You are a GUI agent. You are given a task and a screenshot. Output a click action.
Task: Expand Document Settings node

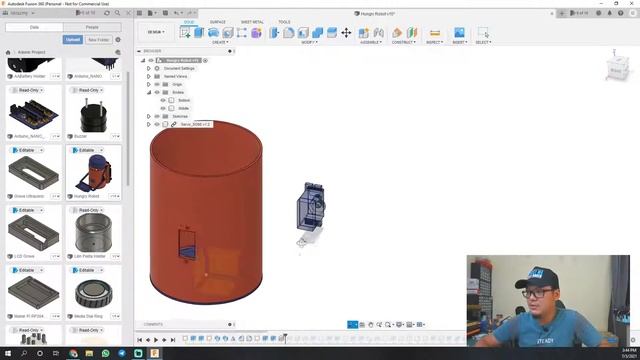click(149, 68)
